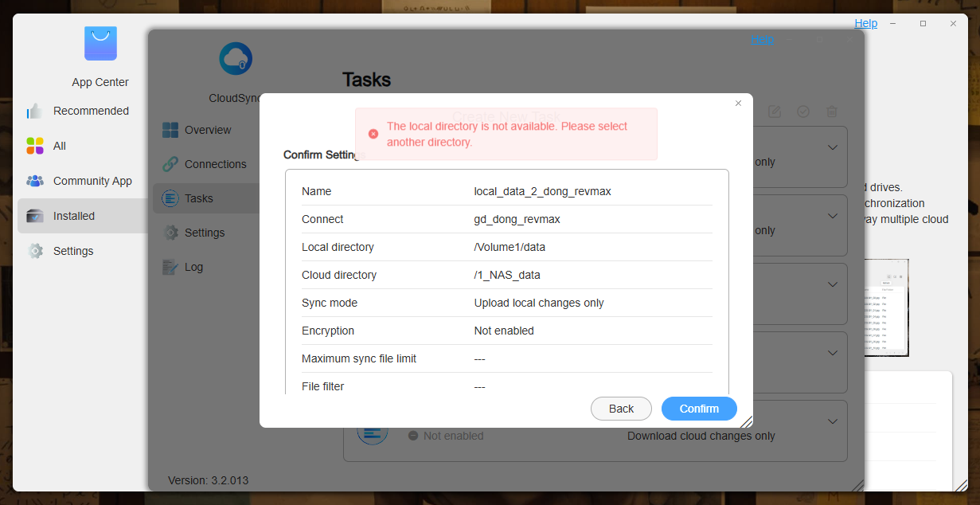The width and height of the screenshot is (980, 505).
Task: Expand the Download cloud changes task chevron
Action: point(833,421)
